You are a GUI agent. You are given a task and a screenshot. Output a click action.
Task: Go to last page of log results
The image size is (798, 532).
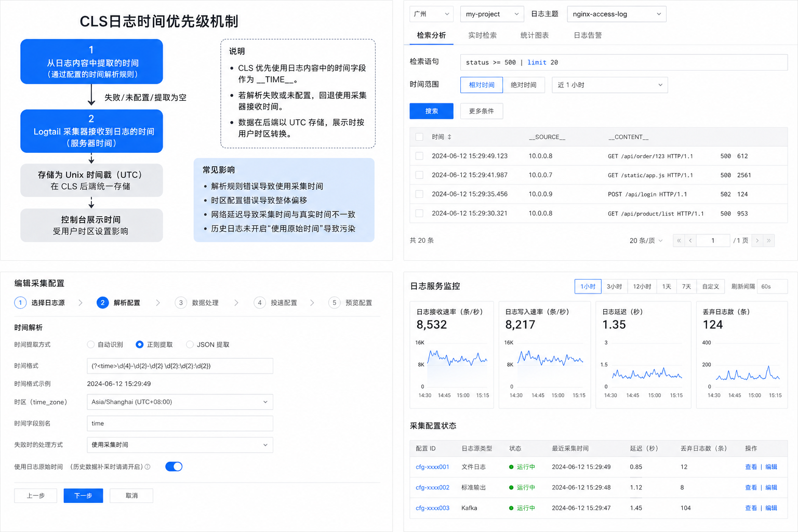click(769, 241)
